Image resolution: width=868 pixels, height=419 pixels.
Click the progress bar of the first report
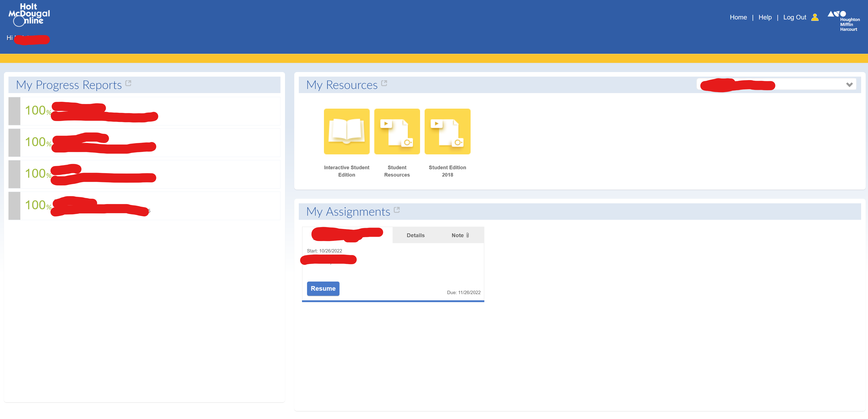pos(14,111)
